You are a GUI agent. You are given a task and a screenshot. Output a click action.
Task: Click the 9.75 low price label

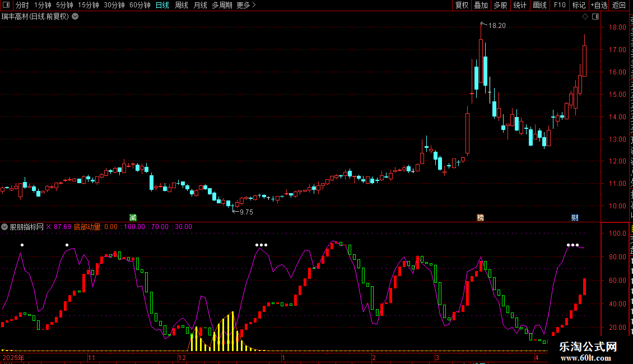point(246,212)
